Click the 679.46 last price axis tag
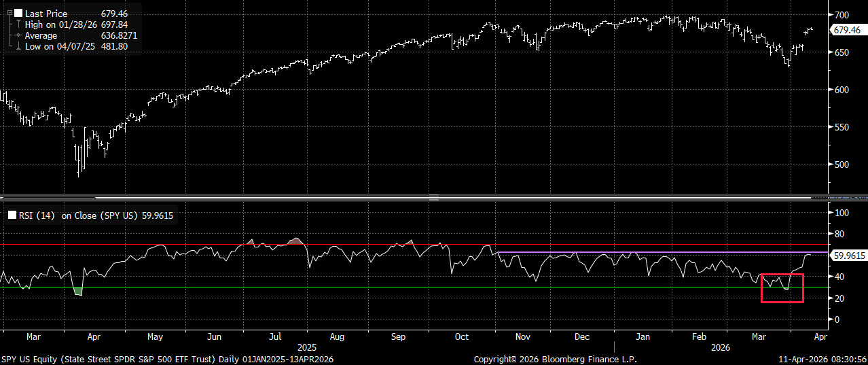The width and height of the screenshot is (868, 365). 847,30
